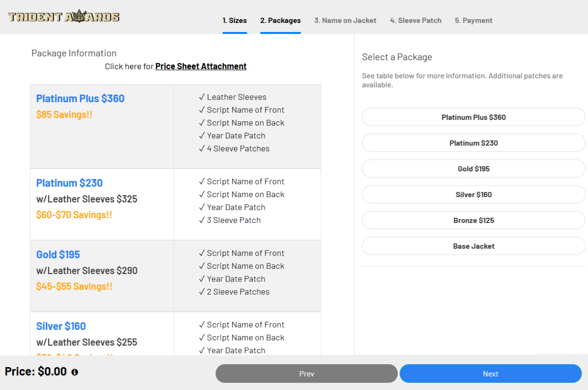This screenshot has width=588, height=390.
Task: Click the $45-$55 Savings!! text
Action: coord(74,286)
